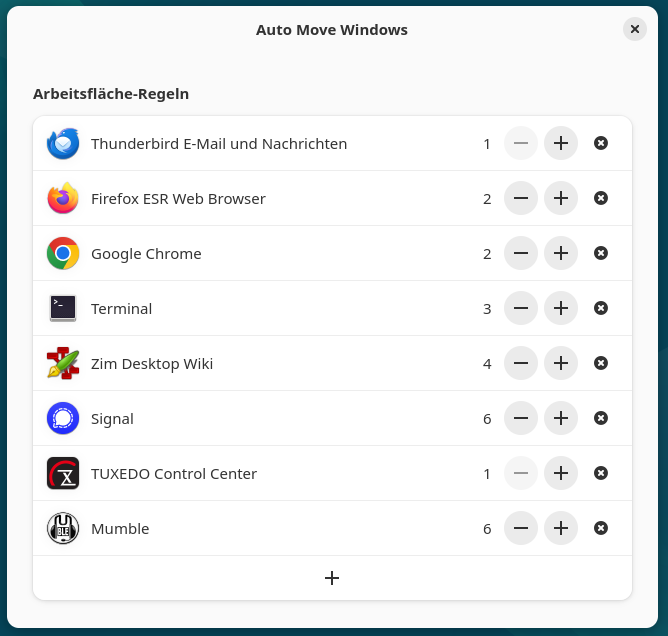This screenshot has height=636, width=668.
Task: Click the Terminal app icon
Action: click(x=63, y=308)
